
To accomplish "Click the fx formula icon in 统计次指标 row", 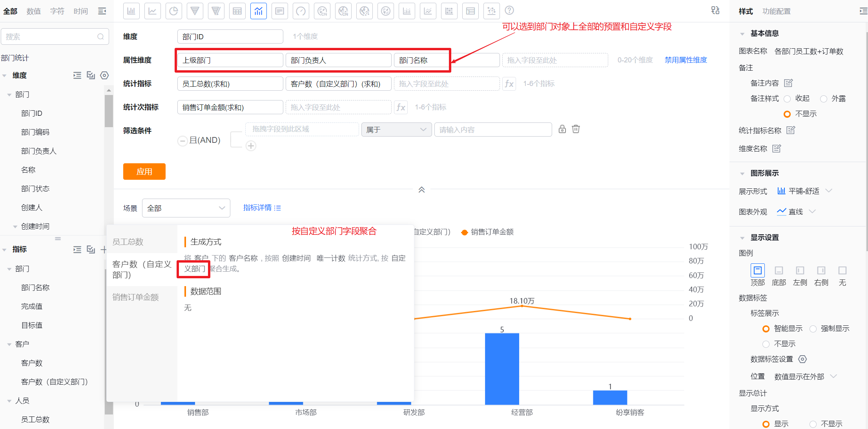I will click(401, 107).
